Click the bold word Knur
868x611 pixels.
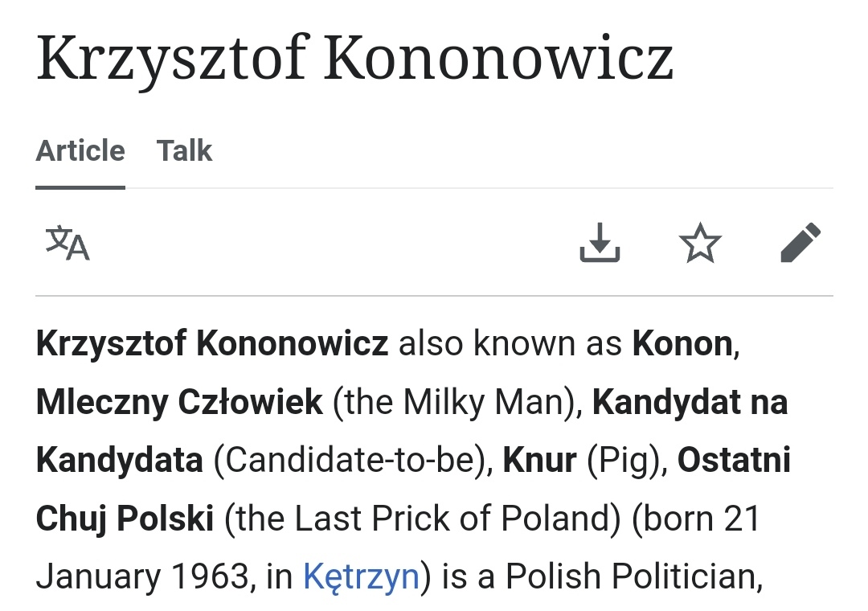coord(539,461)
